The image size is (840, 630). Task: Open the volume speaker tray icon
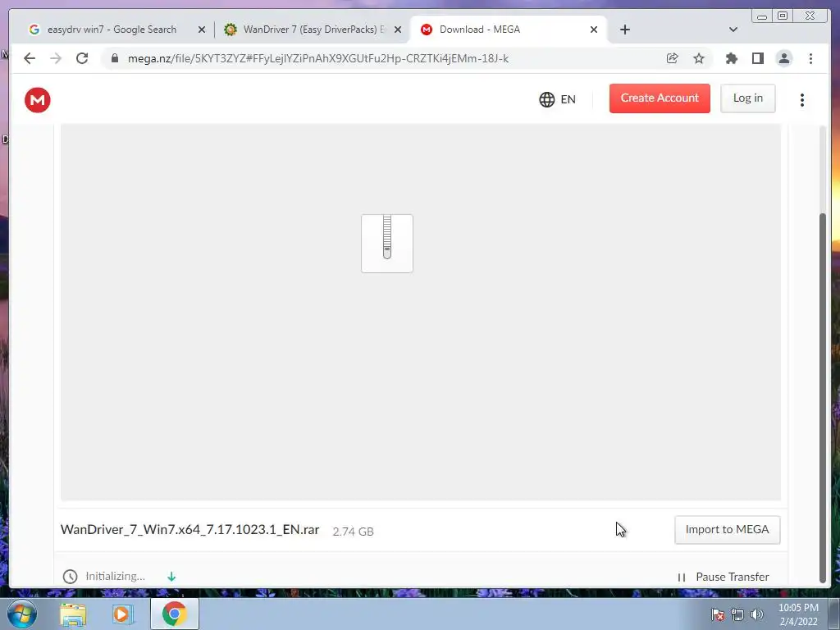point(757,614)
